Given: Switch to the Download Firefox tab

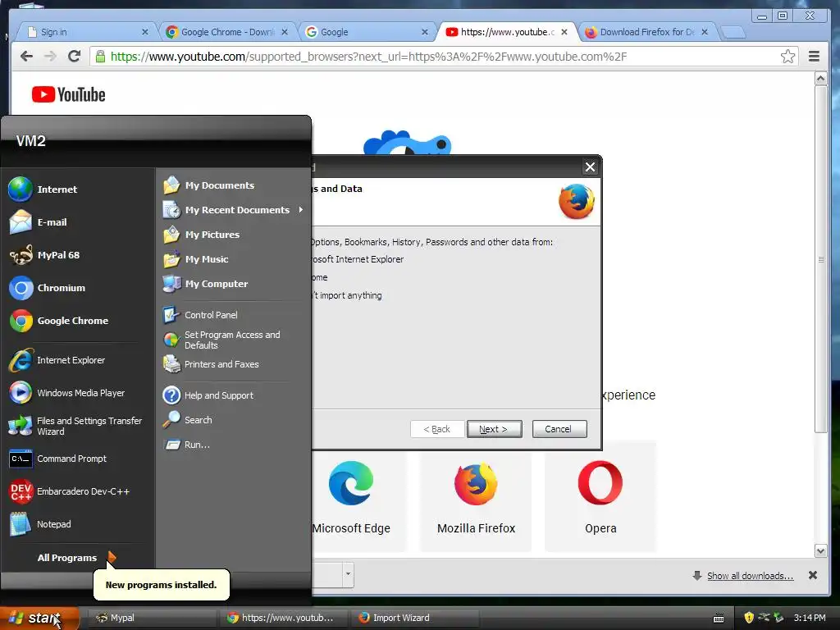Looking at the screenshot, I should click(x=646, y=32).
